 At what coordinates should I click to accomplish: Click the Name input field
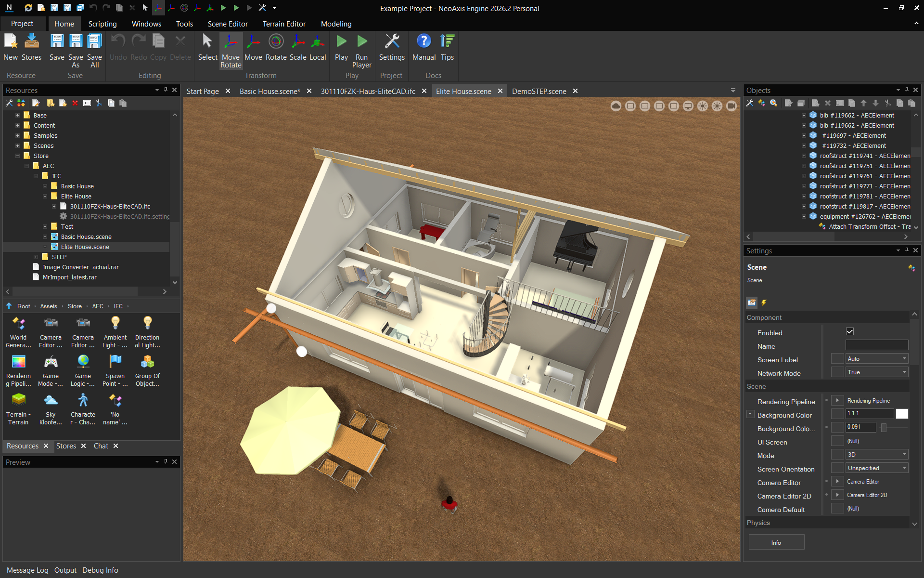click(877, 345)
